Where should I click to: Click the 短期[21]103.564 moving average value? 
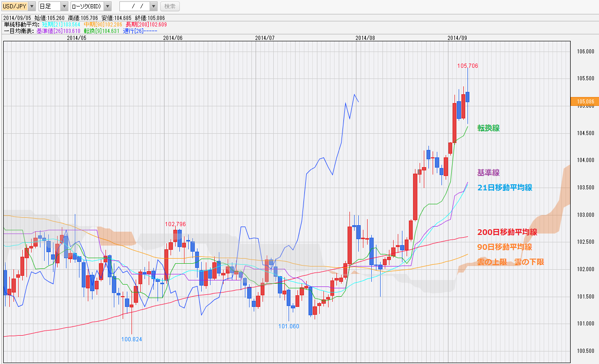[61, 24]
